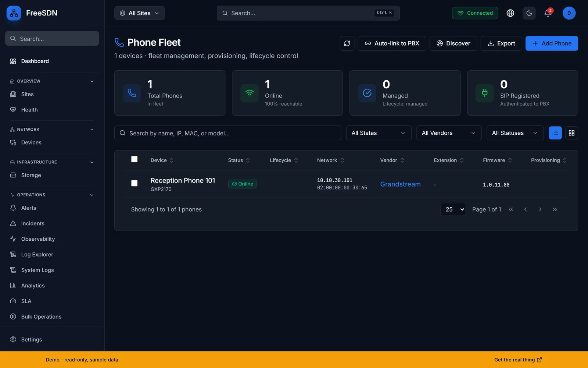Open Sites in sidebar

52,94
